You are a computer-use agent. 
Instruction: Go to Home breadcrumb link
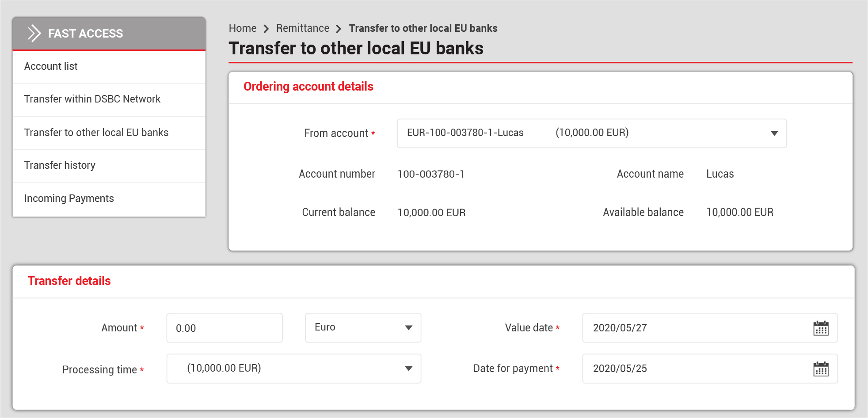click(242, 28)
